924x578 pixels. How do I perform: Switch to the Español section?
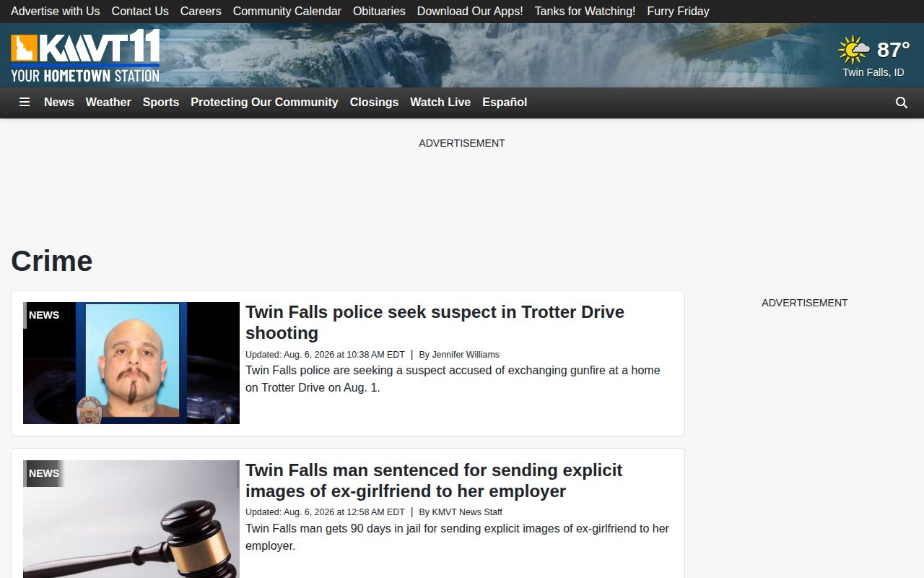pos(505,103)
